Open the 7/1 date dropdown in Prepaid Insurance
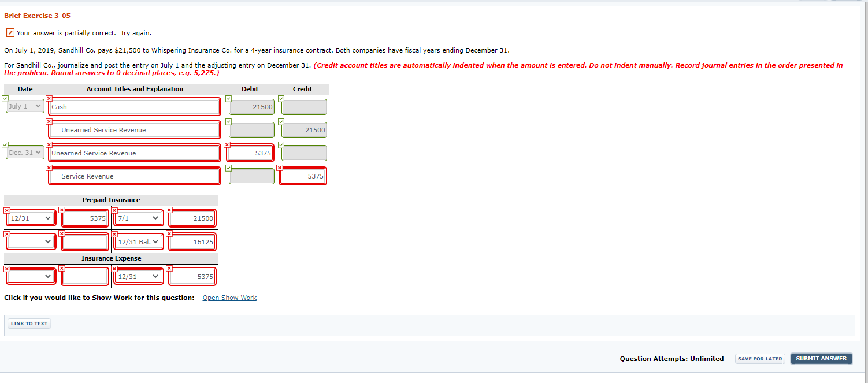The width and height of the screenshot is (868, 383). click(x=138, y=218)
